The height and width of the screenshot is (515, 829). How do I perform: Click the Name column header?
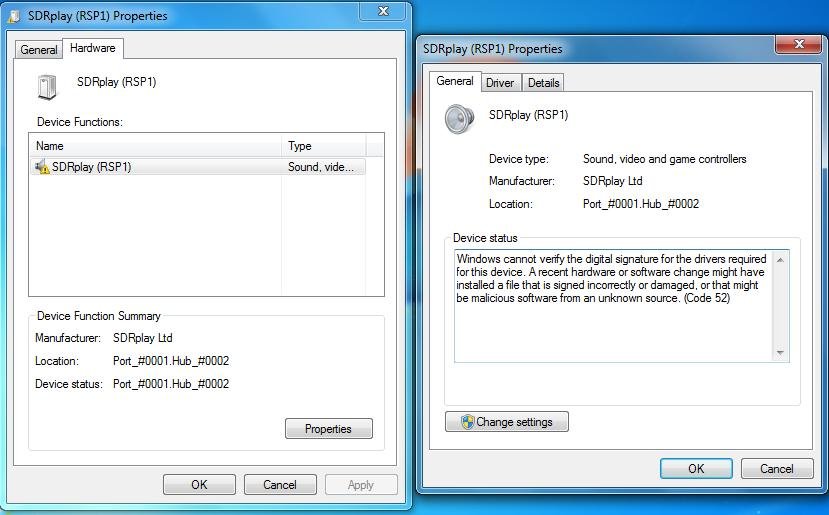tap(156, 146)
